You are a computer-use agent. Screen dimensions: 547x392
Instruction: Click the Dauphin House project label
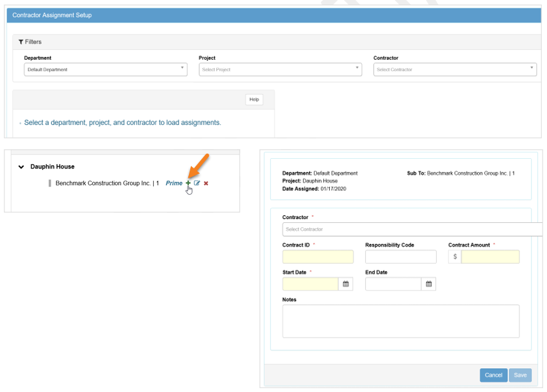point(53,167)
